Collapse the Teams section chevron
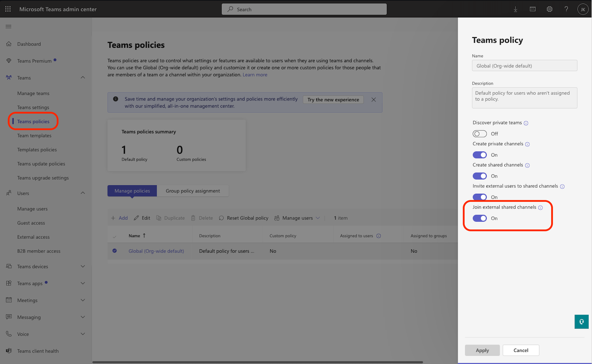The width and height of the screenshot is (592, 364). pos(83,78)
